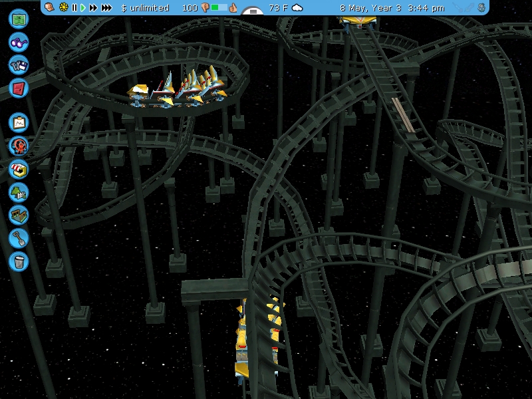Open the rides Ferris wheel menu
Image resolution: width=532 pixels, height=399 pixels.
click(x=19, y=146)
